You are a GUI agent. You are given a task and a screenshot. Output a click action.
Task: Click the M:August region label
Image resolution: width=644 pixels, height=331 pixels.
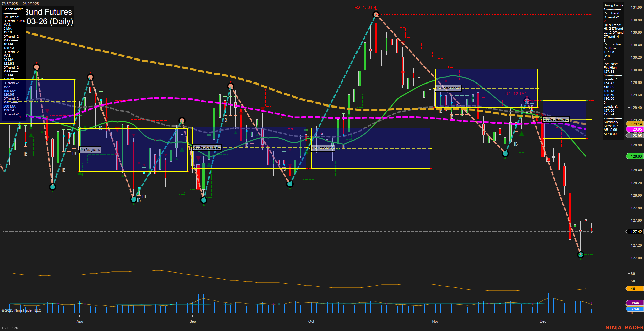click(90, 149)
